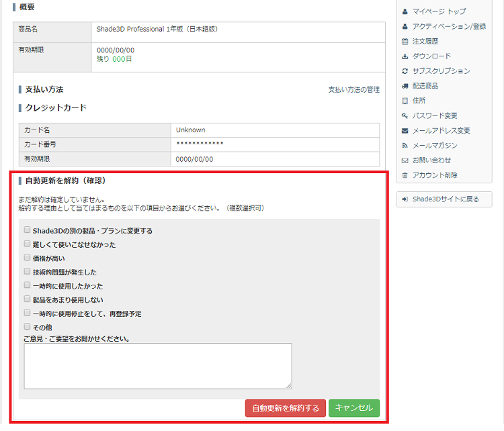This screenshot has height=431, width=504.
Task: Click the card name value Unknown
Action: tap(191, 130)
